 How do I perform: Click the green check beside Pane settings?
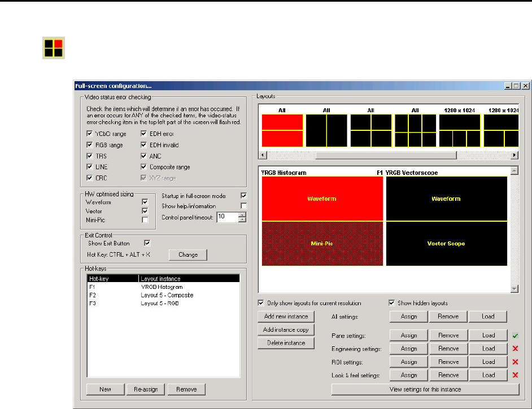click(514, 336)
